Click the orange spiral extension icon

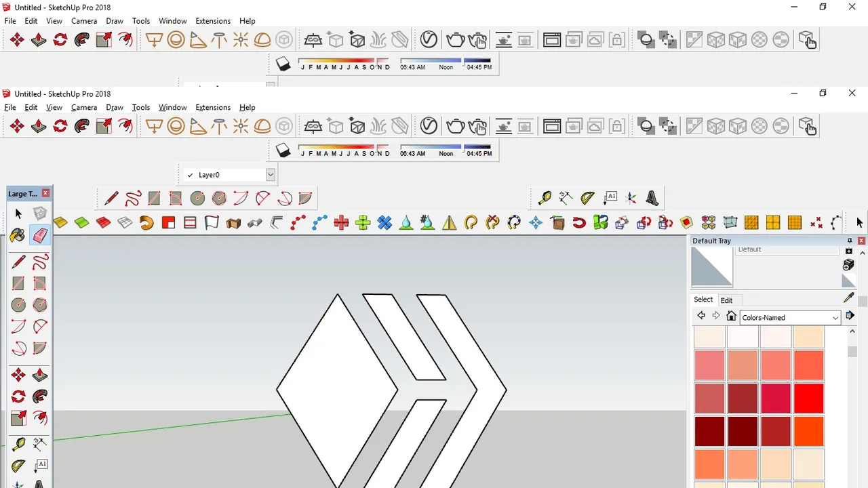point(146,222)
